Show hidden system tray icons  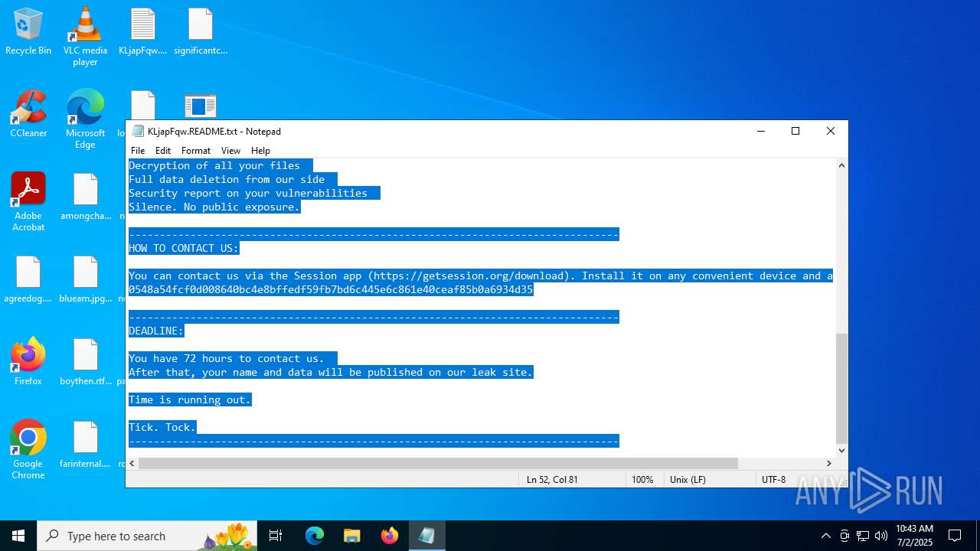tap(825, 536)
